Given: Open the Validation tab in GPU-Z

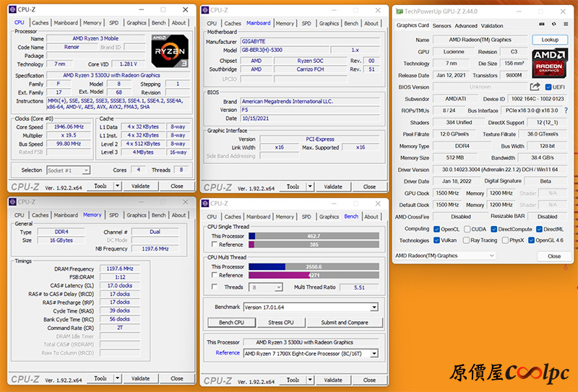Looking at the screenshot, I should point(492,26).
